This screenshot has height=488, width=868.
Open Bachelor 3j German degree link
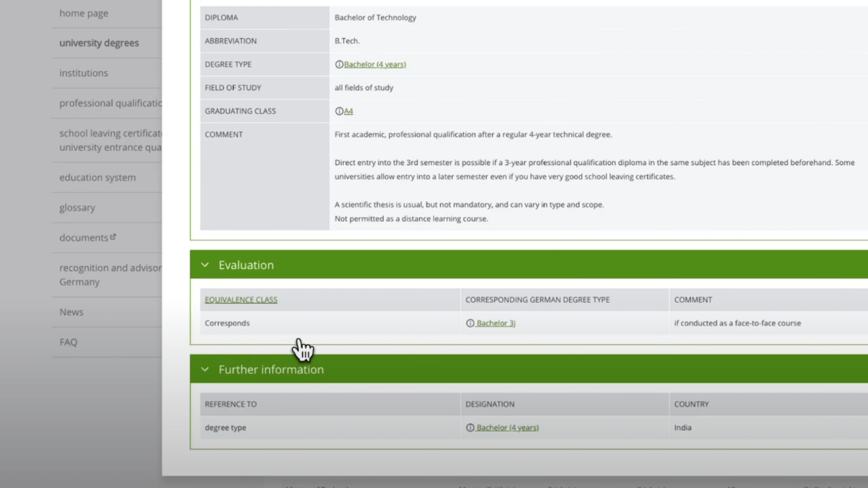(x=496, y=323)
